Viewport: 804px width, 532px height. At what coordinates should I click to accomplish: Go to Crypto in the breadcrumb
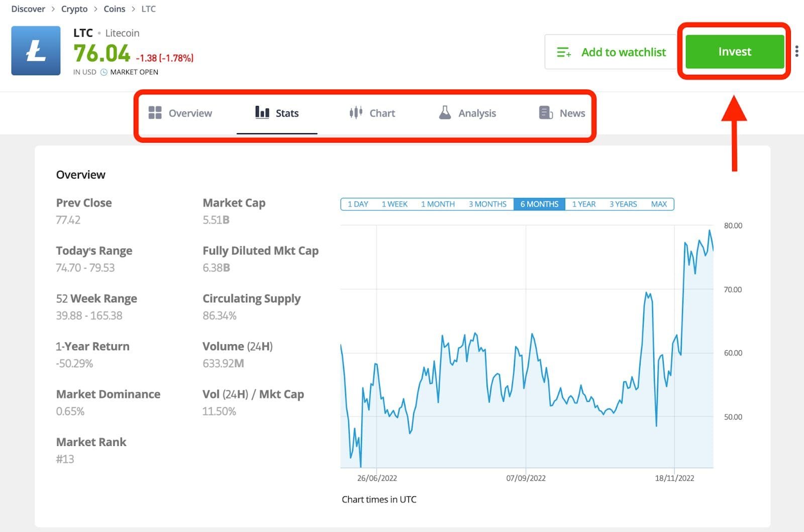(x=74, y=9)
